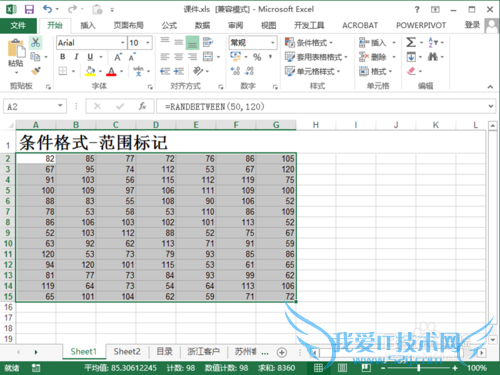Expand the formula bar chevron

(491, 106)
